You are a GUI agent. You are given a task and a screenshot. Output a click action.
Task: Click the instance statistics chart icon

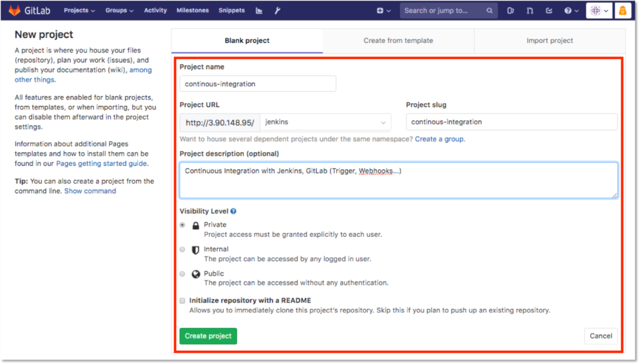point(259,11)
